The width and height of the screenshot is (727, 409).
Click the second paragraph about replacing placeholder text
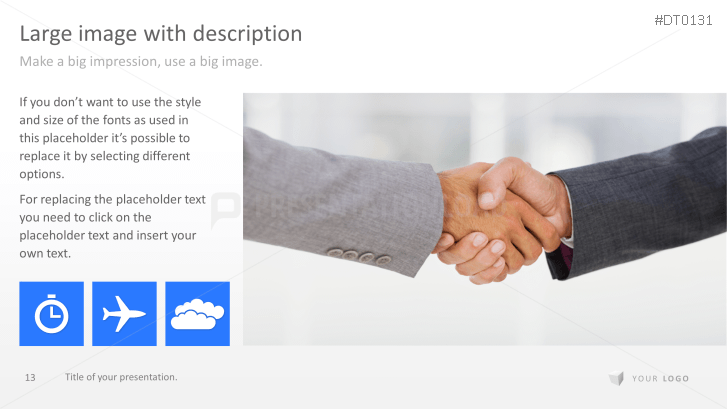(112, 226)
